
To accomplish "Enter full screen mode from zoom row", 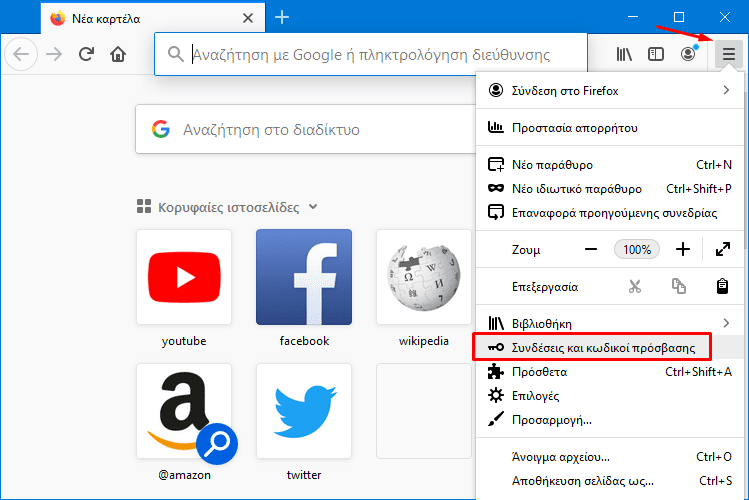I will [x=722, y=249].
